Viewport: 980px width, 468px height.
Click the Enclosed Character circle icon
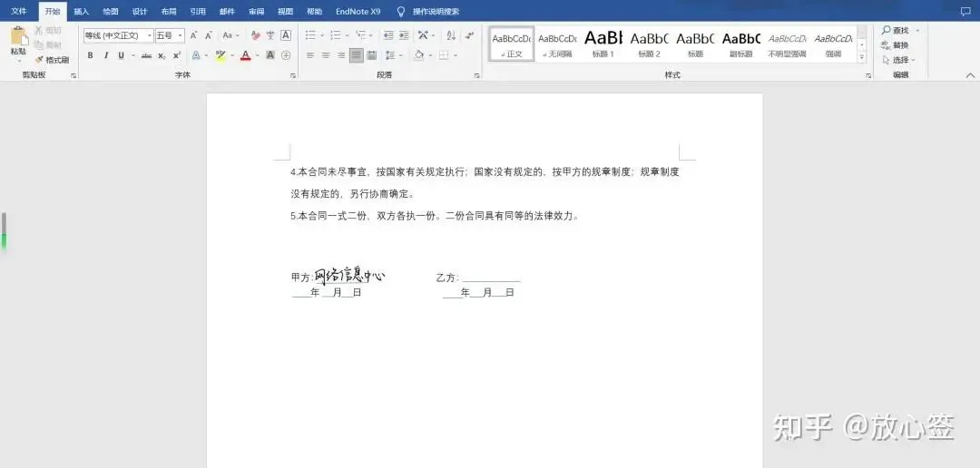coord(286,55)
